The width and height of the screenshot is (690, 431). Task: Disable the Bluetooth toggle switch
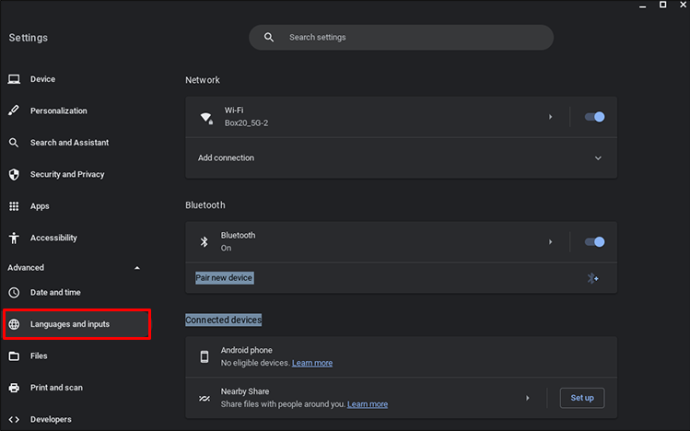595,242
